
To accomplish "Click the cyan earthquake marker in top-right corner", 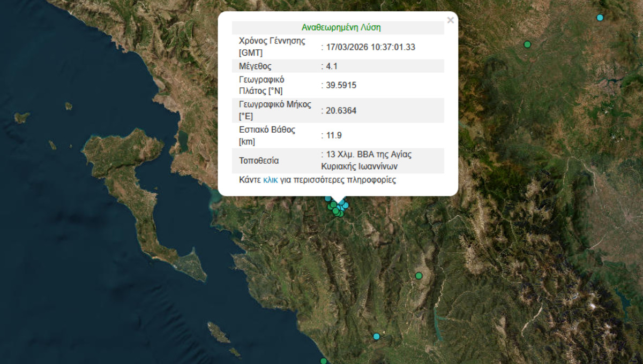I will point(600,18).
